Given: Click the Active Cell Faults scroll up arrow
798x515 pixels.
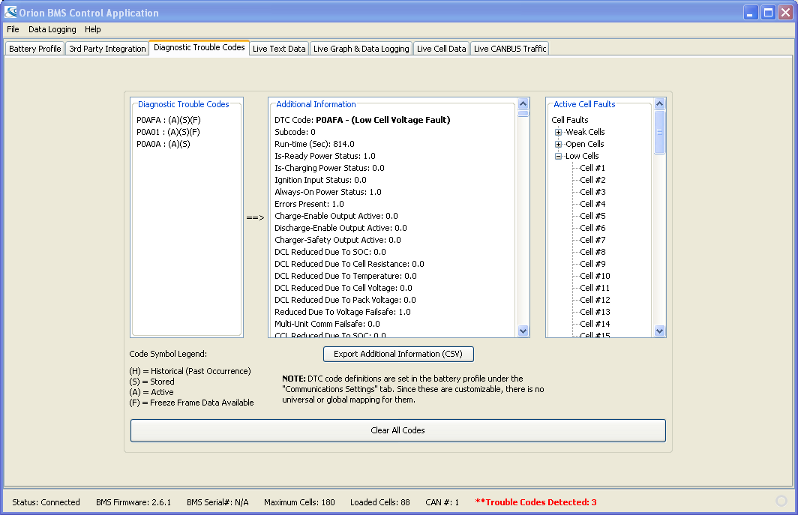Looking at the screenshot, I should (x=660, y=104).
